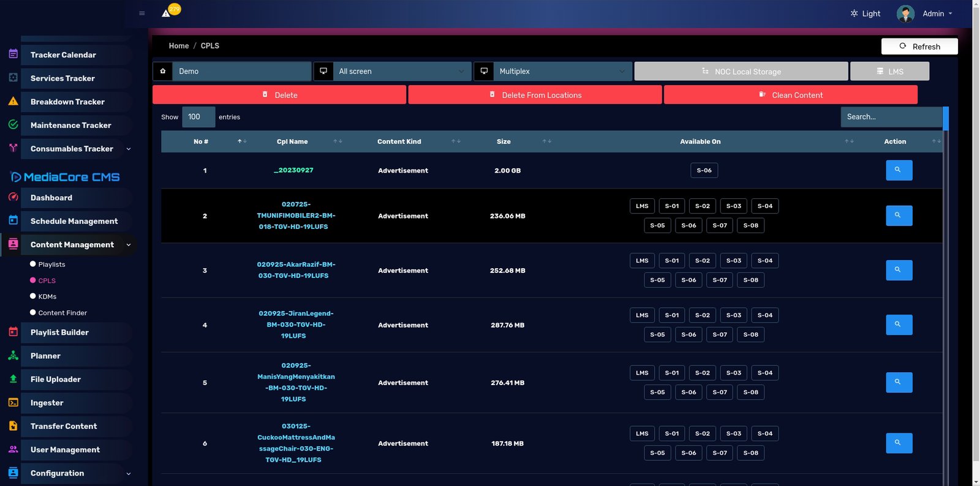The height and width of the screenshot is (486, 980).
Task: Click the Refresh button
Action: point(919,47)
